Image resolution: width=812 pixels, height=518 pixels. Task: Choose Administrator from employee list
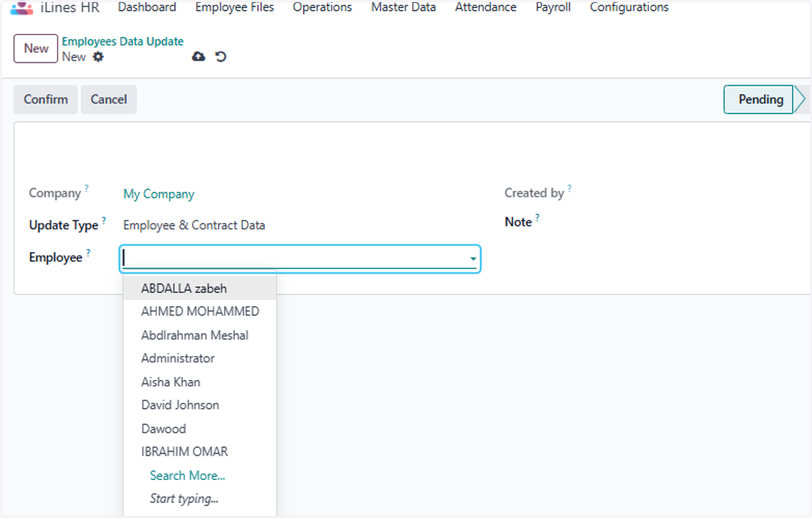pos(200,358)
